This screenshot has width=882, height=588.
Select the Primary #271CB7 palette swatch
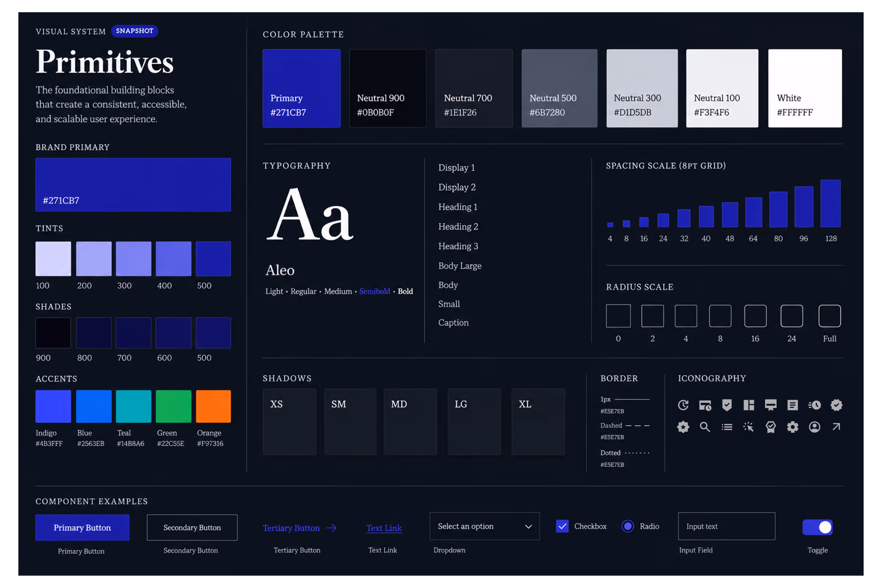tap(301, 89)
